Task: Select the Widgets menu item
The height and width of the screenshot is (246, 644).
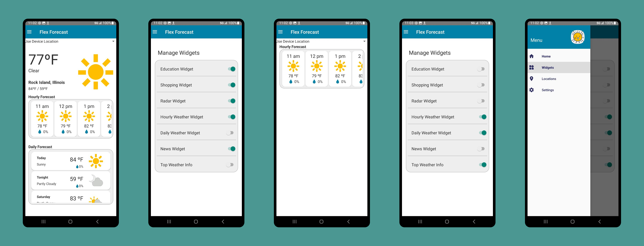Action: (x=547, y=67)
